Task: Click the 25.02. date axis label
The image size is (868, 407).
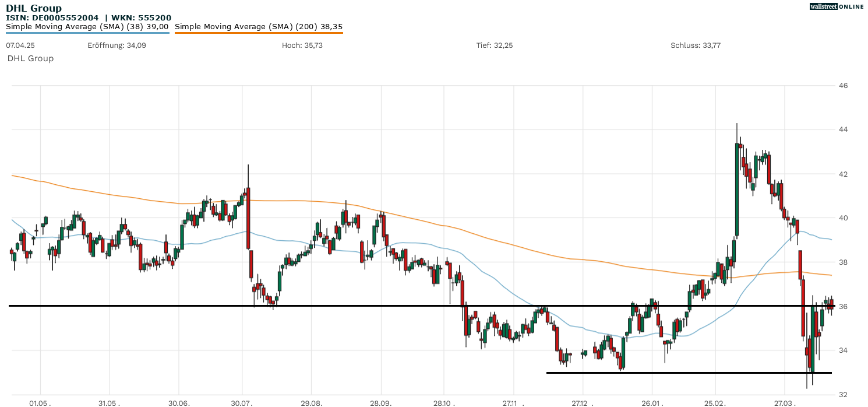Action: [715, 403]
